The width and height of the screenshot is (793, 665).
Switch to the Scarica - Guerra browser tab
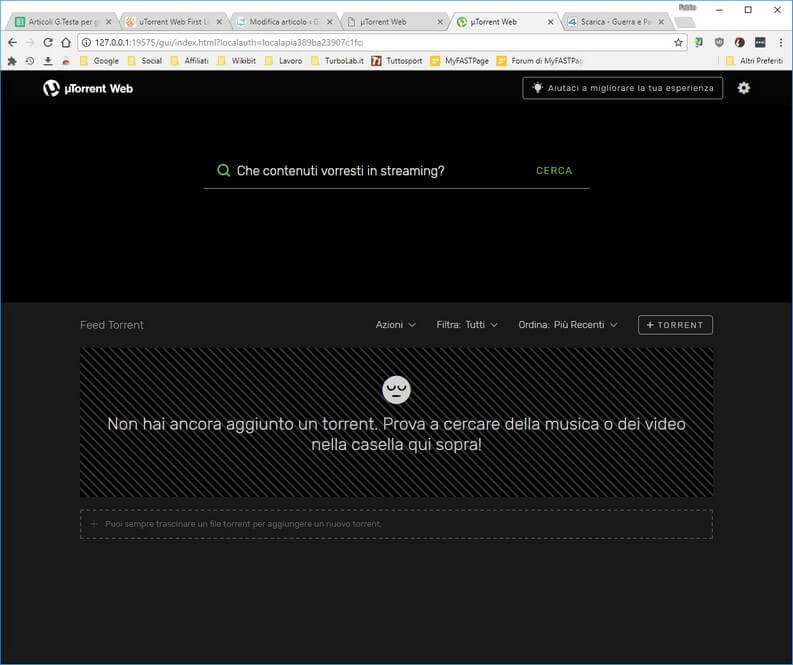[x=614, y=22]
